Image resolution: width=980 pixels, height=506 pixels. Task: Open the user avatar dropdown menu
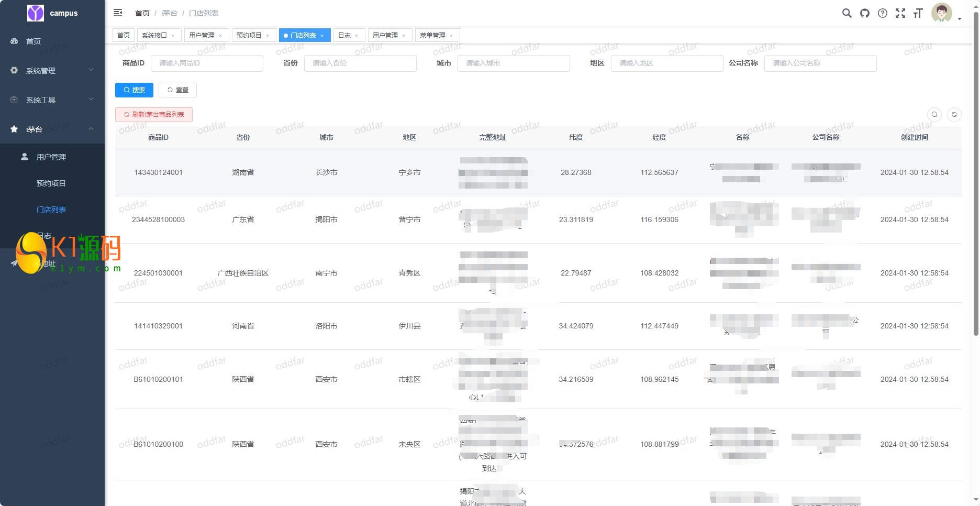click(945, 14)
